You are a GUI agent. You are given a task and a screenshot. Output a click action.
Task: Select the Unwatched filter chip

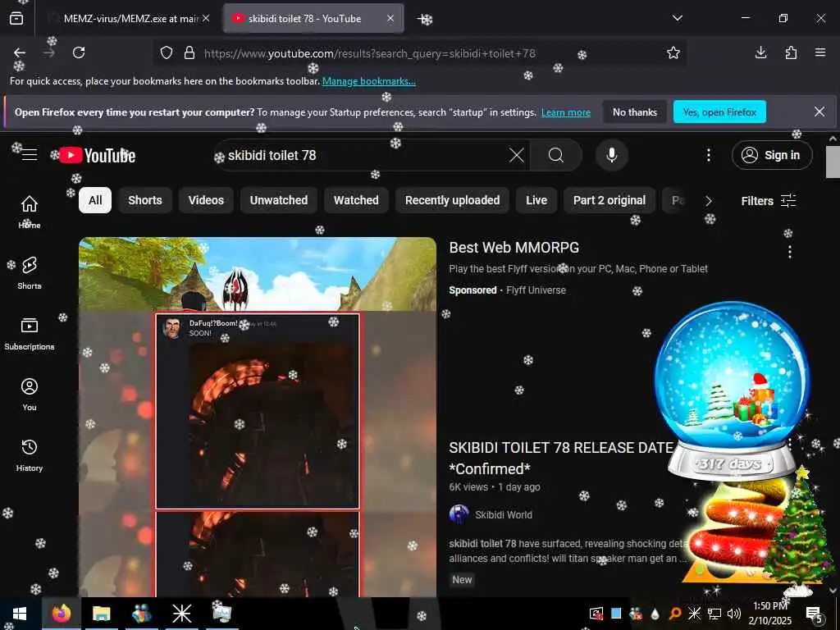point(279,200)
